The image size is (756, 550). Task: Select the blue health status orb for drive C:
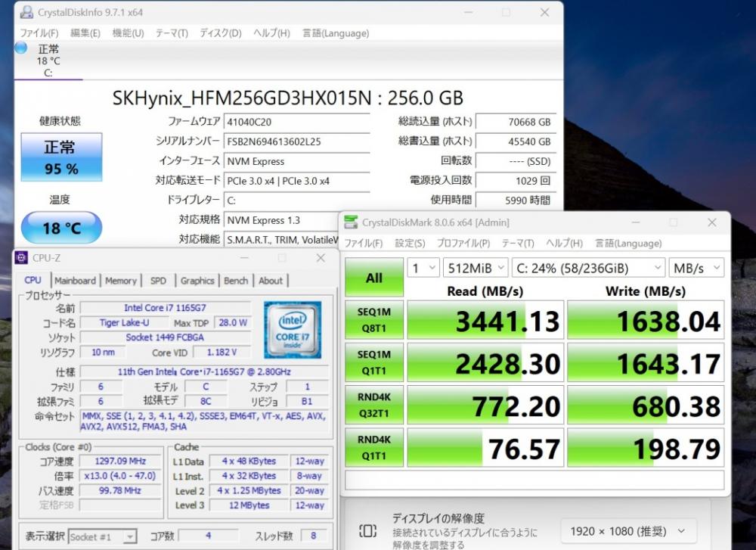point(20,48)
